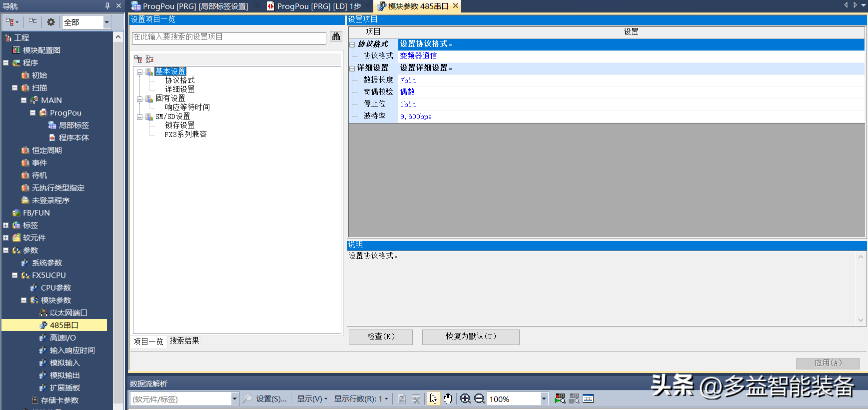Click the 恢复为默认(U) button
This screenshot has height=410, width=868.
[x=471, y=336]
